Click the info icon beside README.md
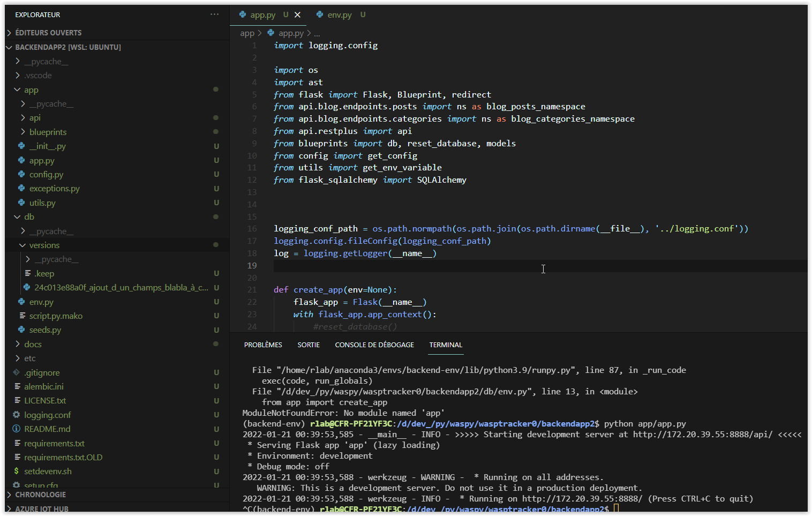 tap(17, 429)
